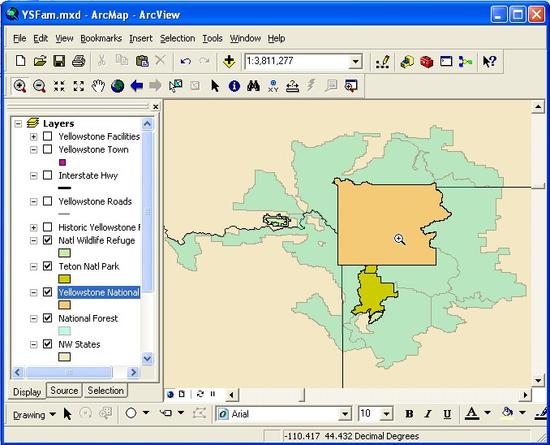Viewport: 550px width, 445px height.
Task: Turn off the NW States layer
Action: pos(47,344)
